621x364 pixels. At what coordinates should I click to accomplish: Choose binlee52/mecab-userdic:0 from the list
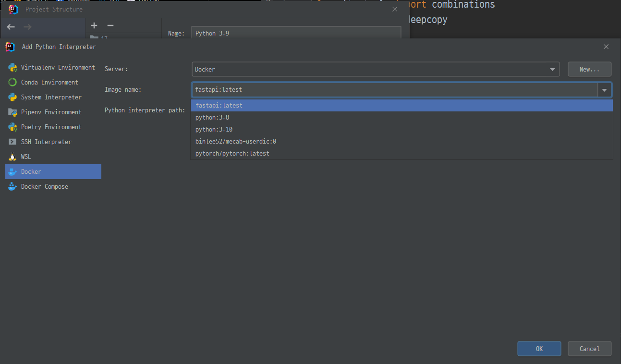[402, 141]
